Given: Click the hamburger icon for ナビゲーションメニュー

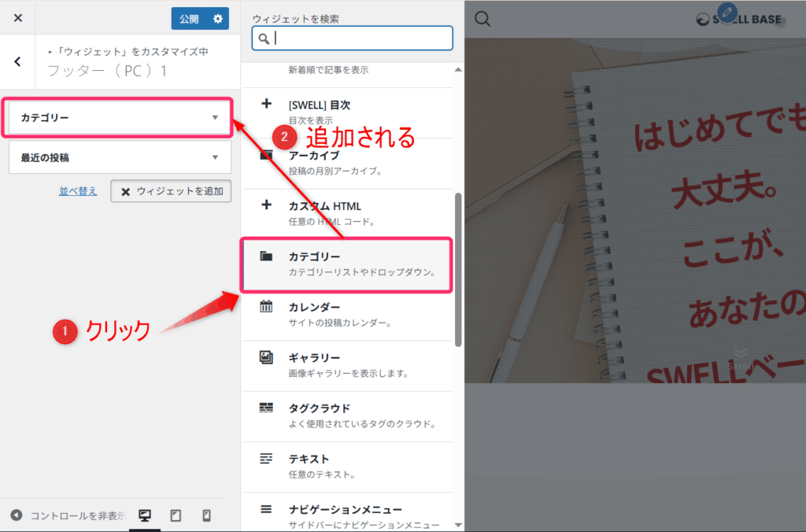Looking at the screenshot, I should [266, 509].
